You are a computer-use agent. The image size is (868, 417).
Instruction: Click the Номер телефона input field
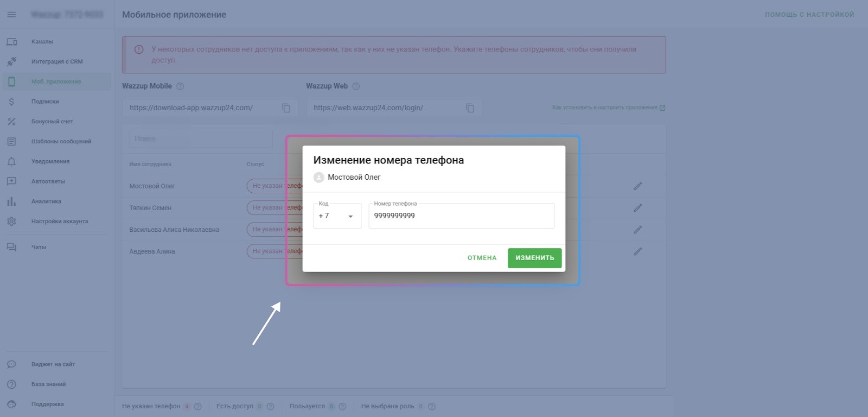pos(461,216)
